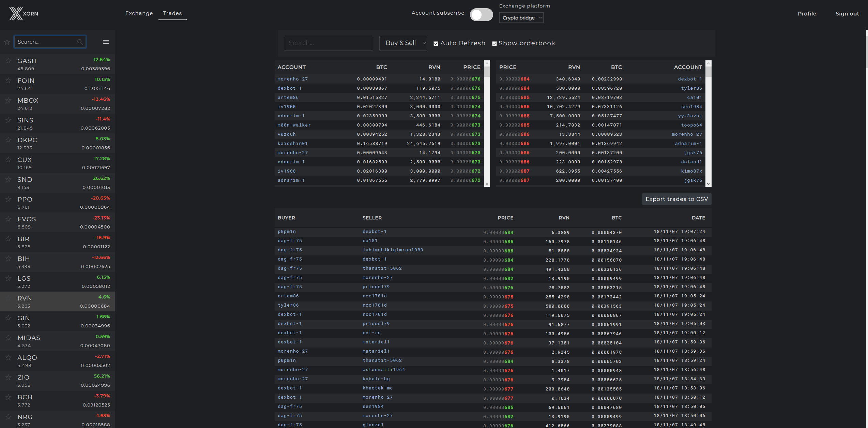868x428 pixels.
Task: Favorite LGS with its star icon
Action: click(9, 278)
